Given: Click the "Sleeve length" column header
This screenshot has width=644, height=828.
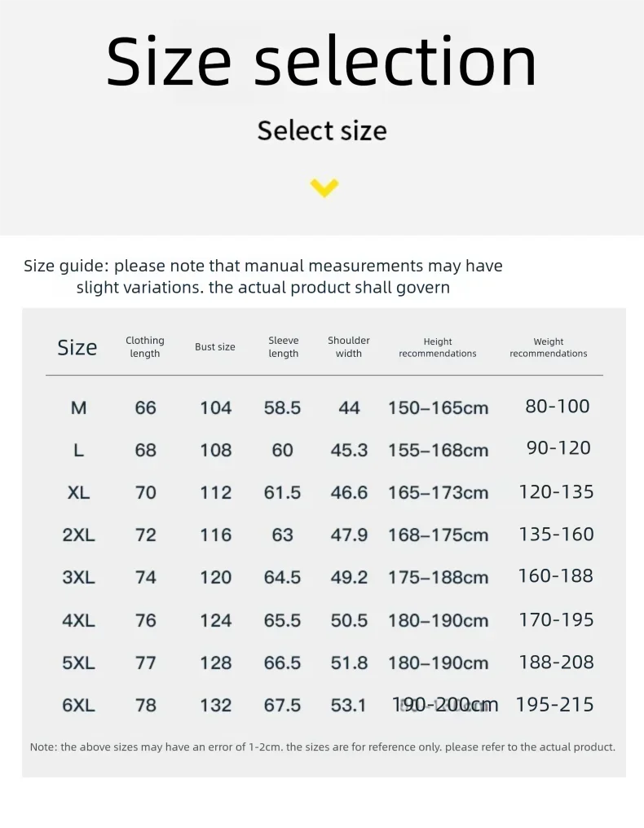Looking at the screenshot, I should (x=284, y=347).
